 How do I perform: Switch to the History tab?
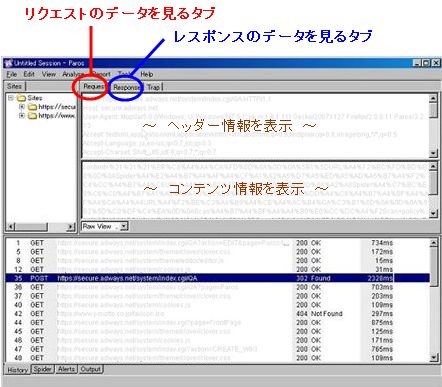pos(17,370)
